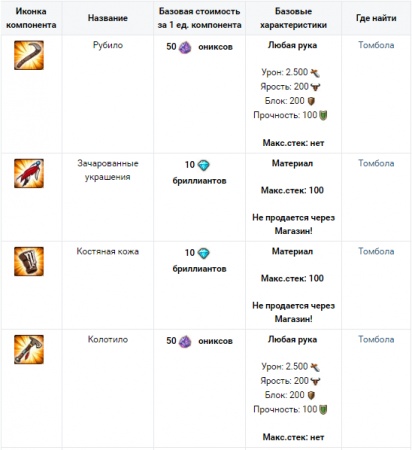Open the Томбола link for Костяная кожа
The height and width of the screenshot is (450, 412).
(376, 251)
